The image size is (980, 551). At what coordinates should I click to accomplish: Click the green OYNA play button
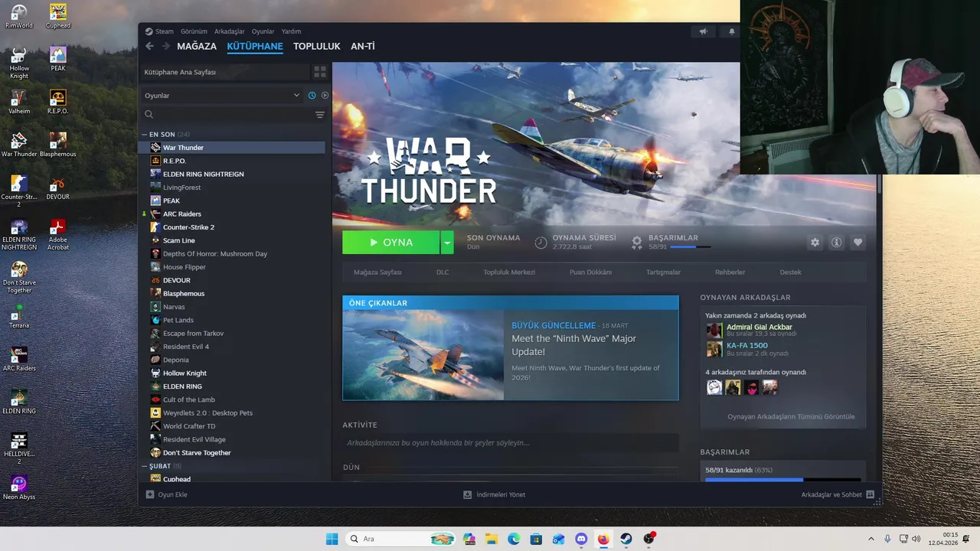pyautogui.click(x=391, y=242)
